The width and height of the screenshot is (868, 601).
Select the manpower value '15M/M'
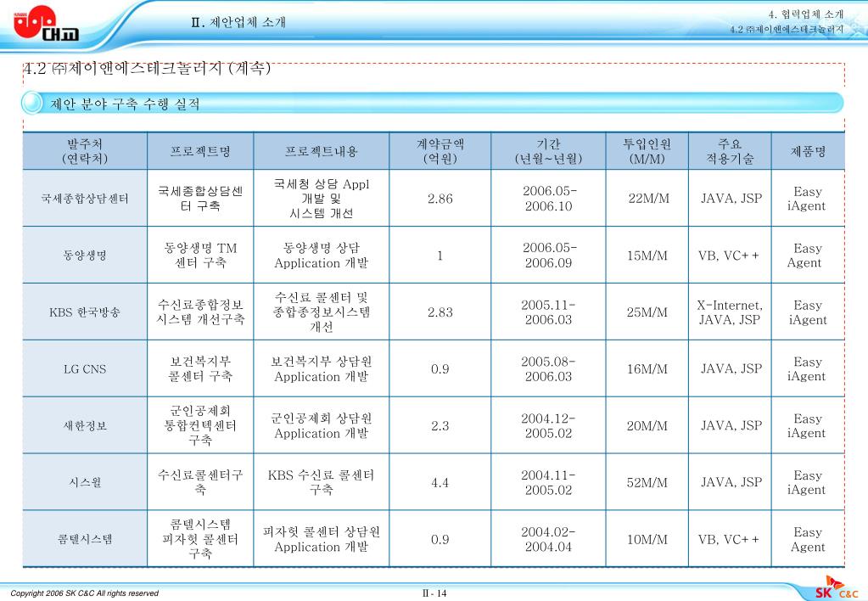tap(647, 256)
